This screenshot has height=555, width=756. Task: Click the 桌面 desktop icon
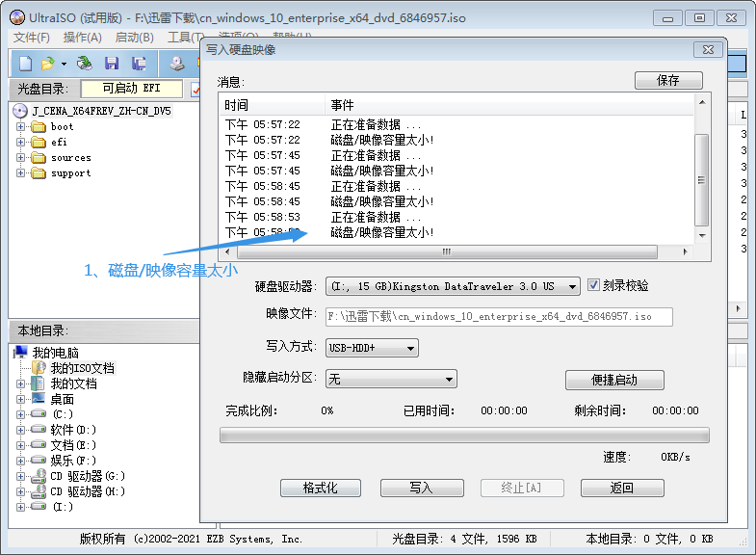[x=39, y=399]
